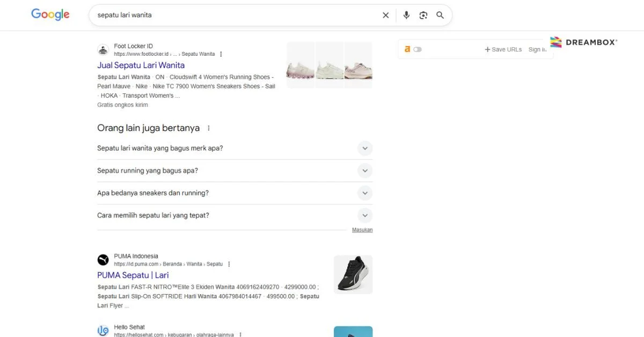The width and height of the screenshot is (644, 337).
Task: Start voice search with the microphone icon
Action: coord(406,15)
